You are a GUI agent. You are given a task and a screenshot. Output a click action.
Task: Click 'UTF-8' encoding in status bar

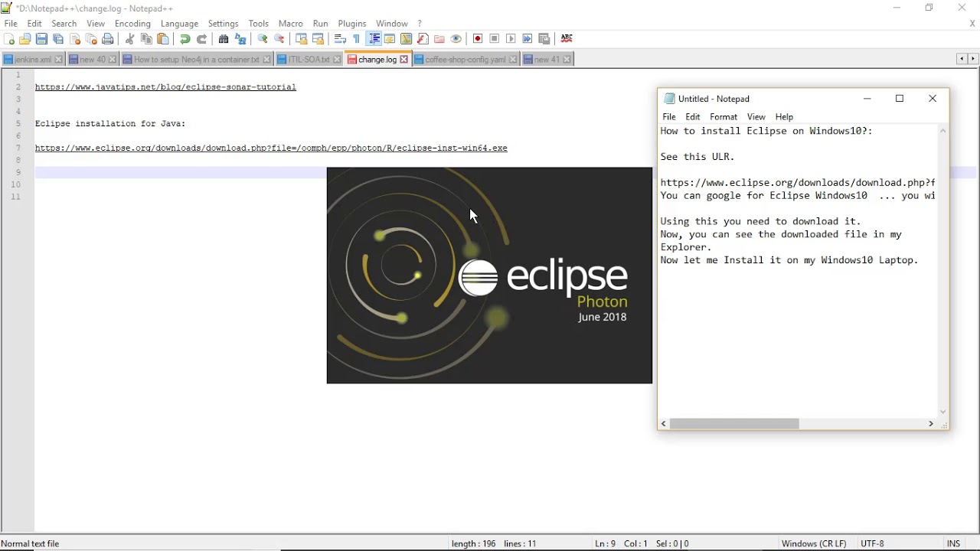873,543
